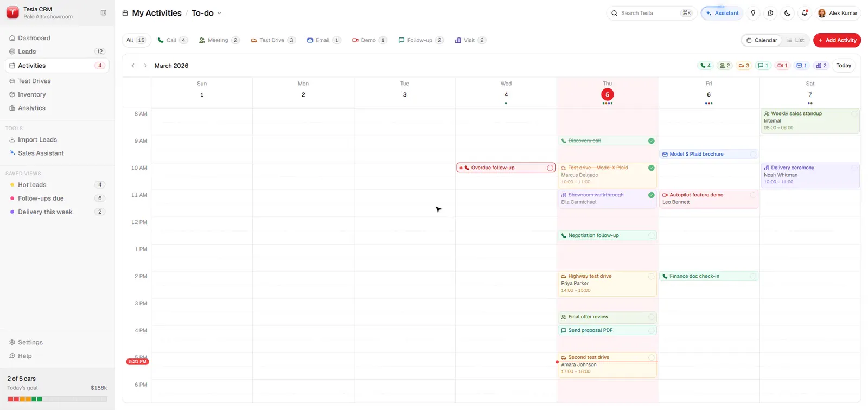
Task: Click Alex Kumar profile avatar
Action: click(822, 13)
